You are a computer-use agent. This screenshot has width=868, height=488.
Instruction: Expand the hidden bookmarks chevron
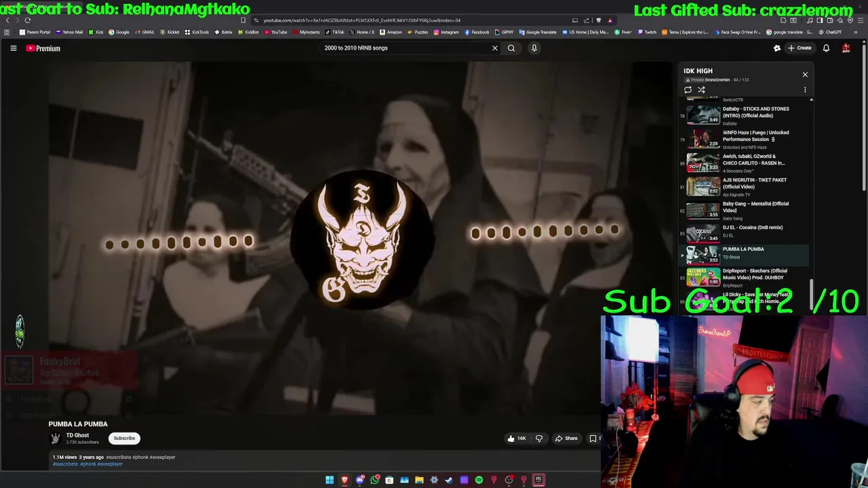pos(856,32)
